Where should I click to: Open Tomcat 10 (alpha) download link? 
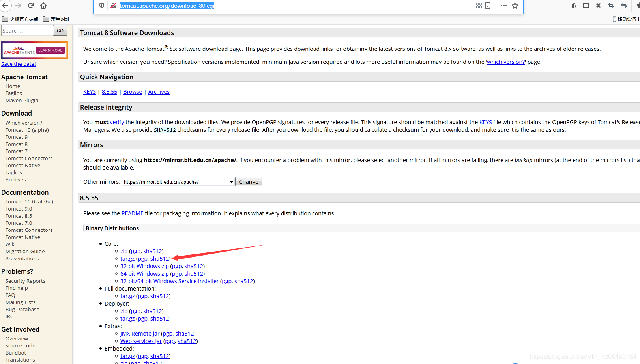[27, 130]
